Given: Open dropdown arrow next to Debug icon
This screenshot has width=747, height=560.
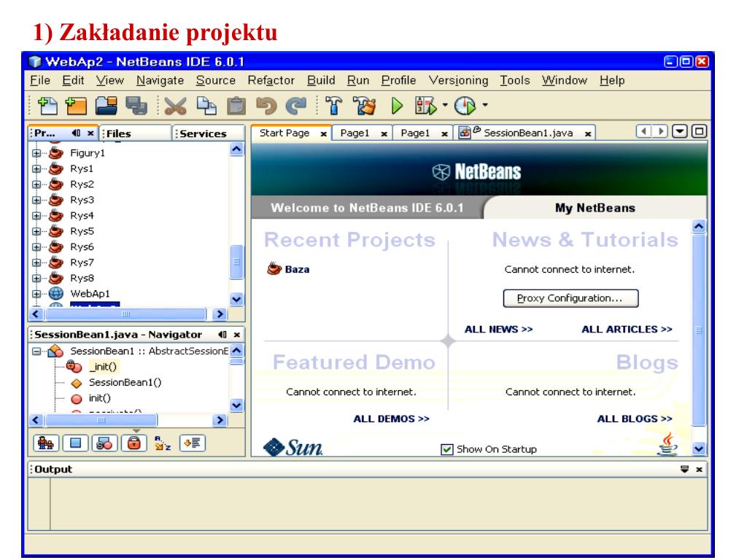Looking at the screenshot, I should (x=445, y=105).
